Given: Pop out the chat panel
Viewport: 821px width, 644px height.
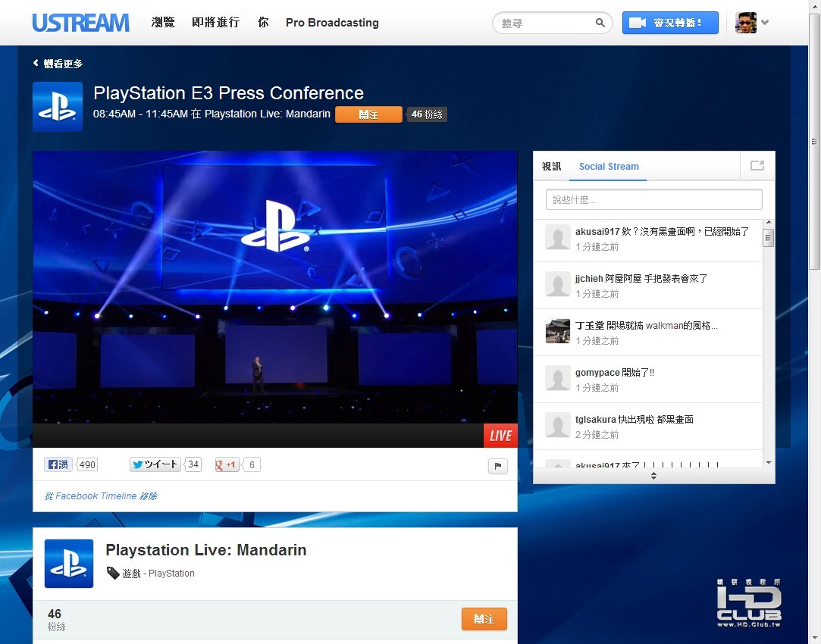Looking at the screenshot, I should click(x=757, y=166).
